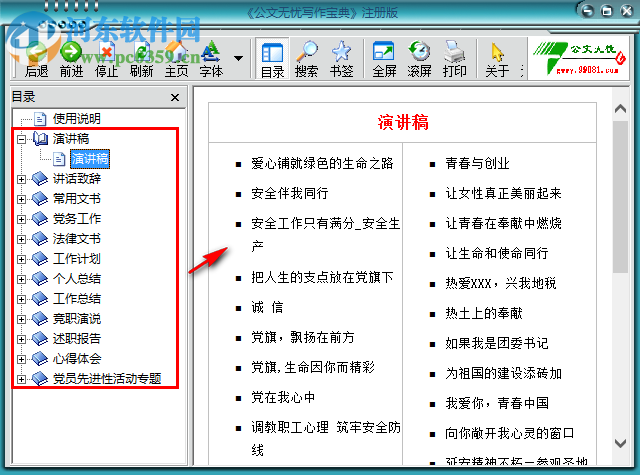Toggle the 目录 contents panel button
Screen dimensions: 640x475
(272, 60)
